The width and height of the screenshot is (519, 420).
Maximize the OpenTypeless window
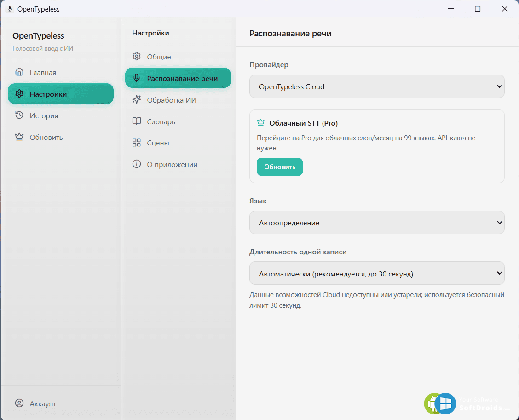(x=477, y=9)
